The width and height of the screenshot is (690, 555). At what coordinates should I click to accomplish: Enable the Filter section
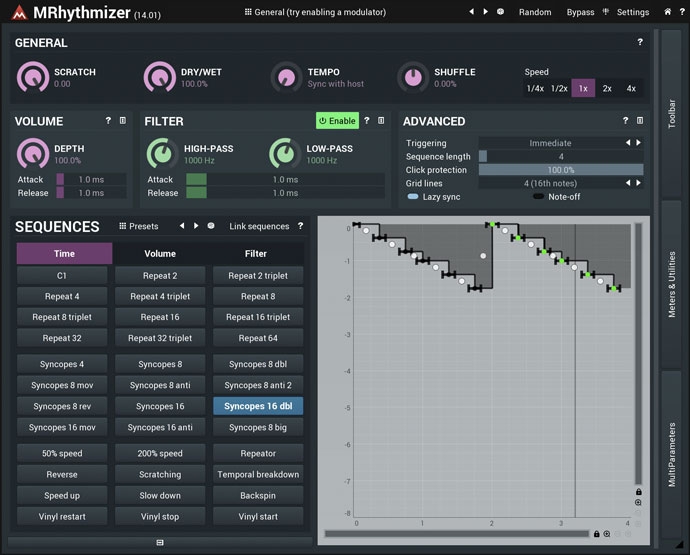click(x=337, y=121)
